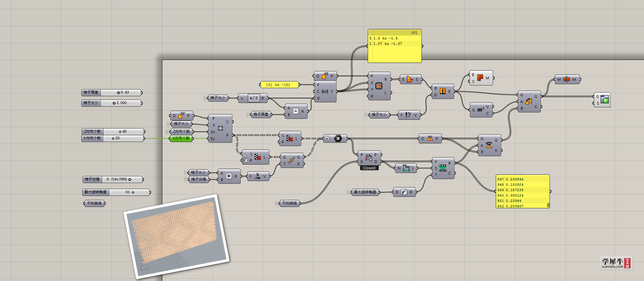Screen dimensions: 644x281
Task: Open the lattice wall preview thumbnail
Action: pyautogui.click(x=176, y=236)
